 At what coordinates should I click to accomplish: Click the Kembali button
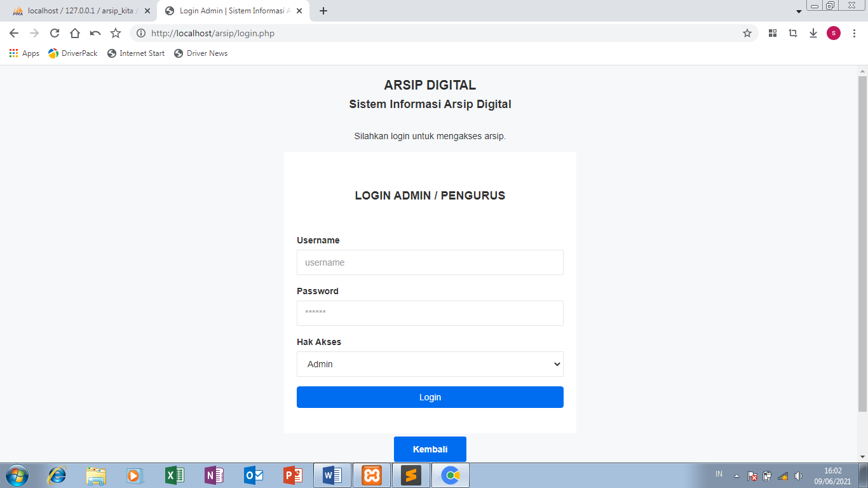click(430, 449)
